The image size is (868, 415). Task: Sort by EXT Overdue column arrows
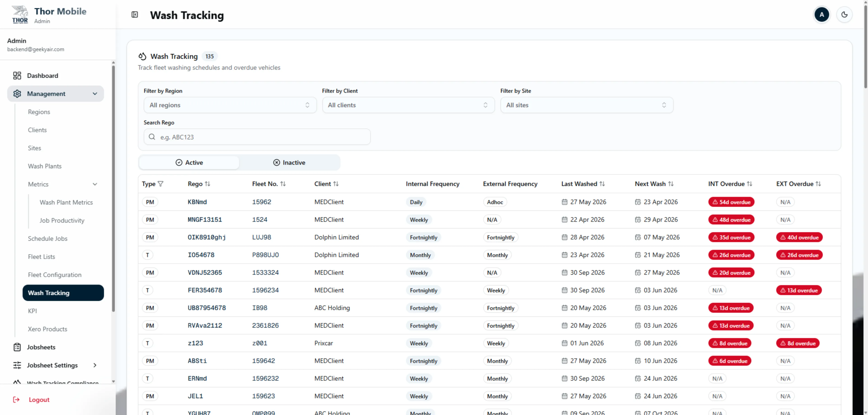pyautogui.click(x=818, y=184)
